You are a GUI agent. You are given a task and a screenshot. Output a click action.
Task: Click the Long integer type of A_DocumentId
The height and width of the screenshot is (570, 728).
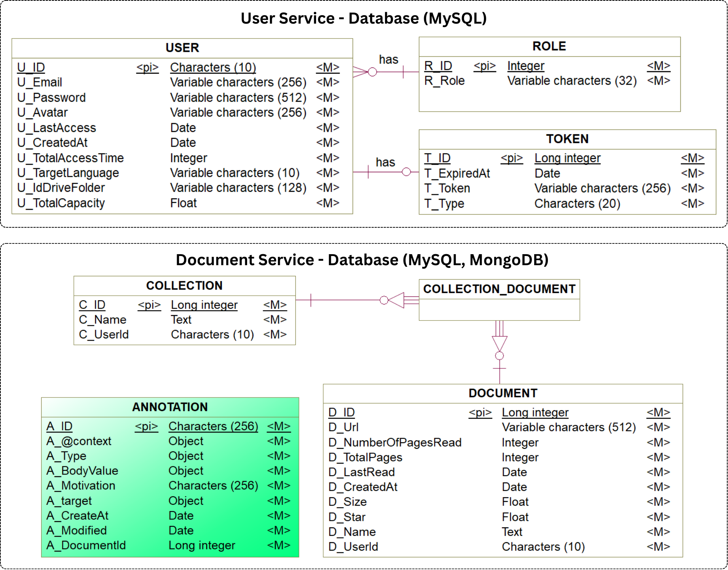[202, 546]
